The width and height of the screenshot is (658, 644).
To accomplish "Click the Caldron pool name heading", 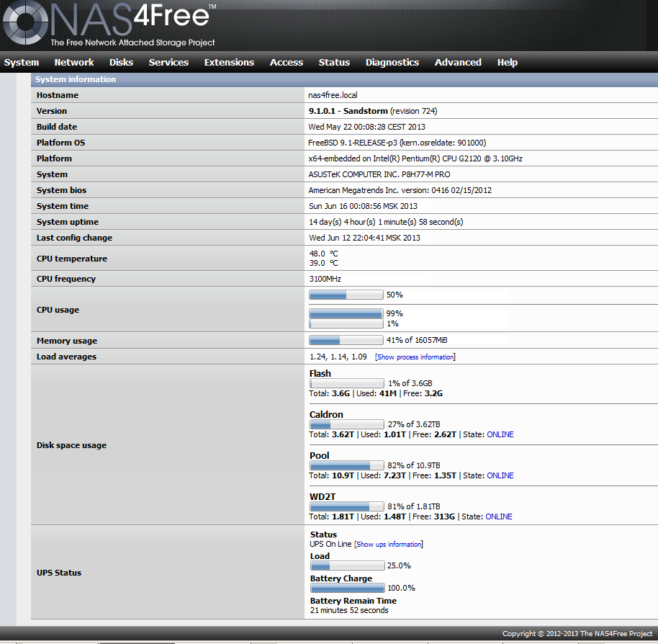I will click(x=326, y=414).
